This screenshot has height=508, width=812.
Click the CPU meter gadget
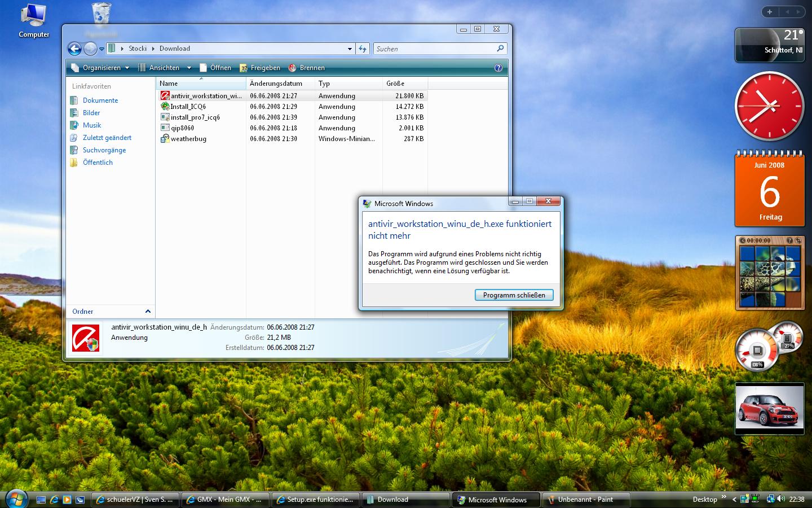[770, 346]
